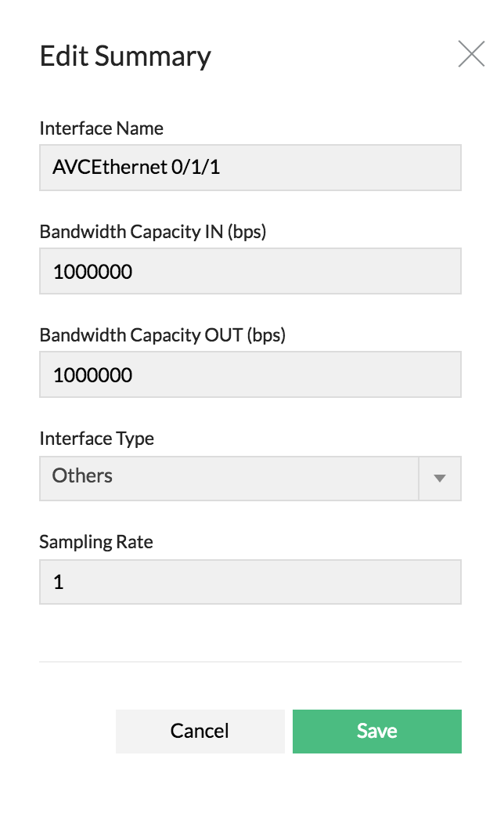
Task: Select the Sampling Rate value
Action: 250,581
